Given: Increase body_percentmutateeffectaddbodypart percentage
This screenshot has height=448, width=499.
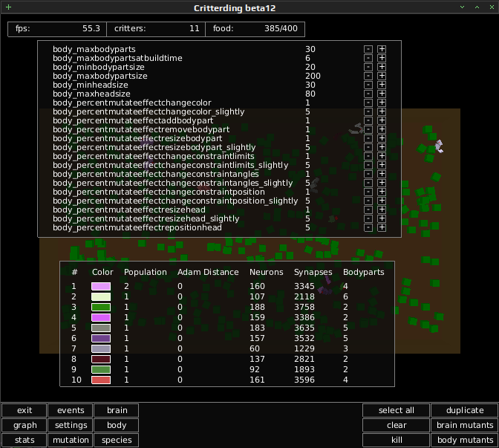Looking at the screenshot, I should click(x=382, y=120).
